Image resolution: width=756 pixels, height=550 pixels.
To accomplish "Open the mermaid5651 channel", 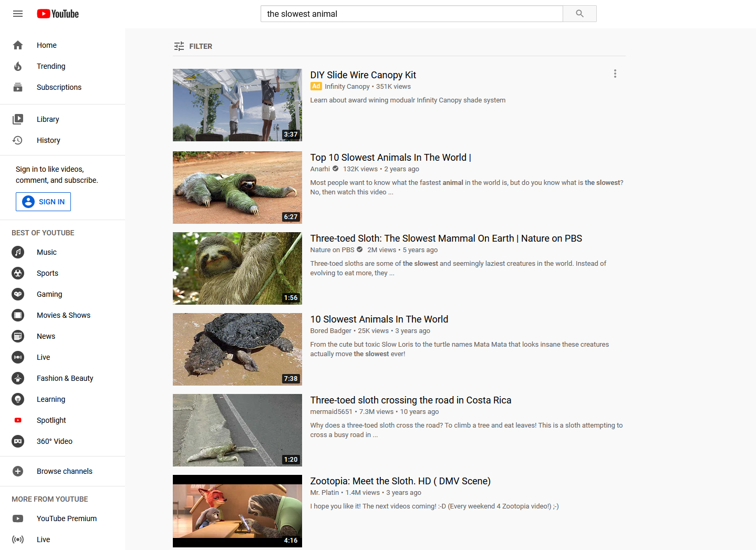I will (x=331, y=412).
